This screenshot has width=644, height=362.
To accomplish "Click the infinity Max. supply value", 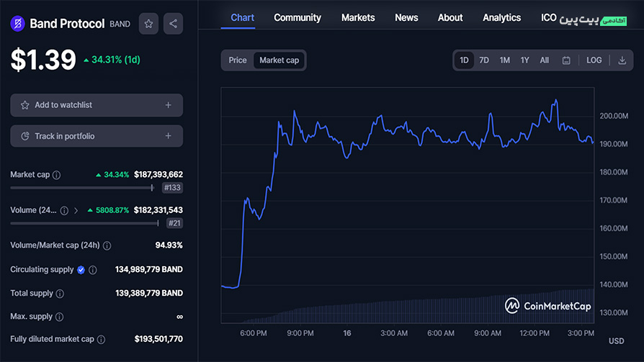I will click(x=179, y=317).
